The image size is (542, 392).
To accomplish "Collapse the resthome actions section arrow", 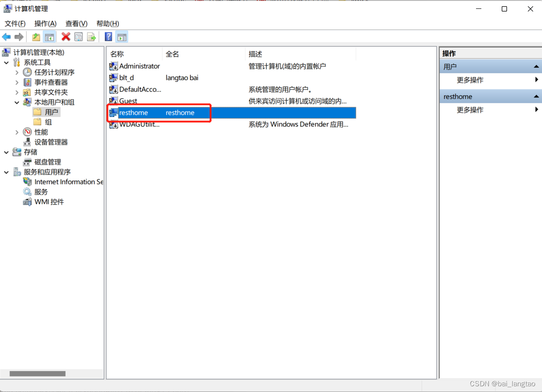I will point(536,97).
